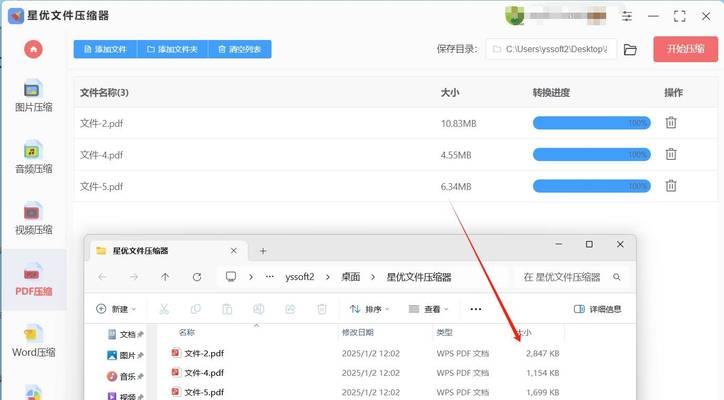Viewport: 724px width, 400px height.
Task: Select 文件-5.pdf row in compressor list
Action: click(x=395, y=186)
